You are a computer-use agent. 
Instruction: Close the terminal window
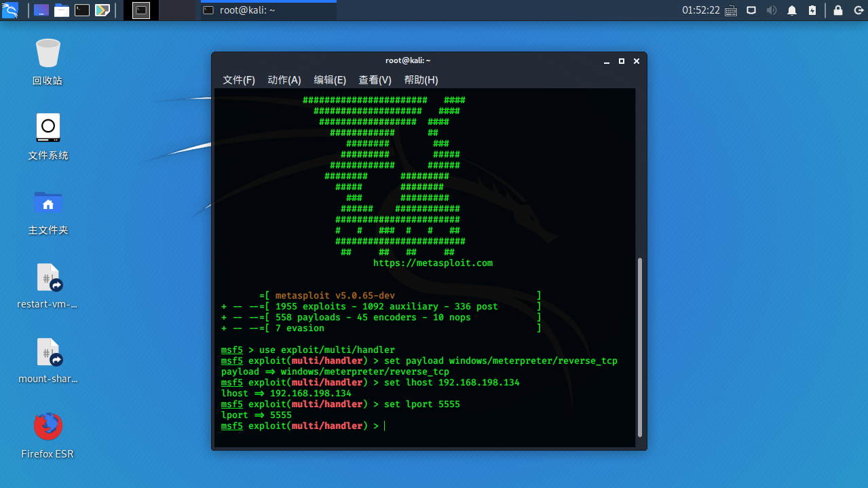click(637, 61)
